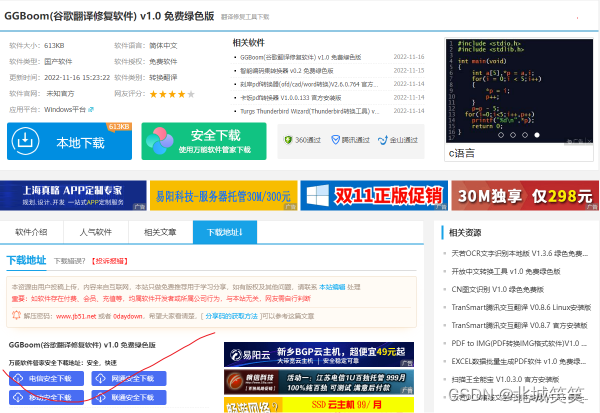Viewport: 600px width, 413px height.
Task: Click the update time 2022-11-16 15:23:22
Action: (77, 78)
